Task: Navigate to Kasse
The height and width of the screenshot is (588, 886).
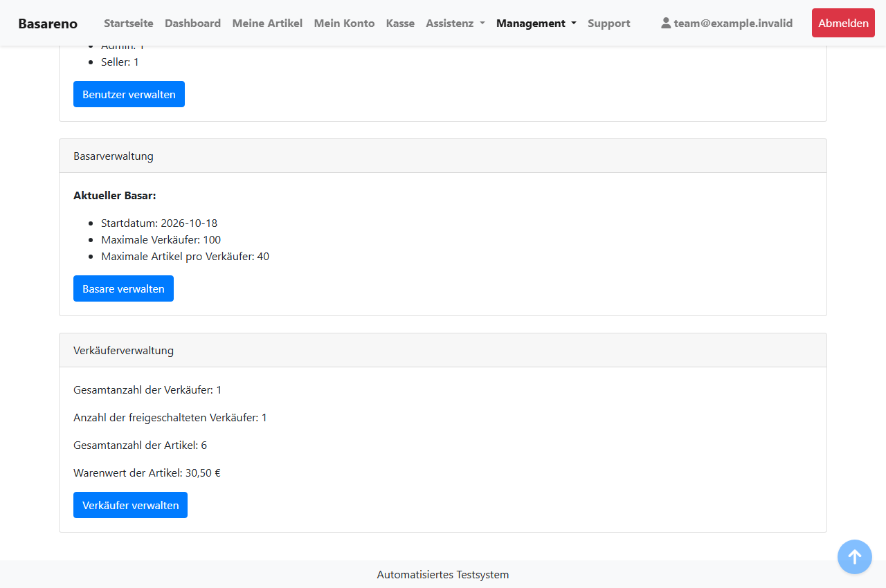Action: click(x=400, y=24)
